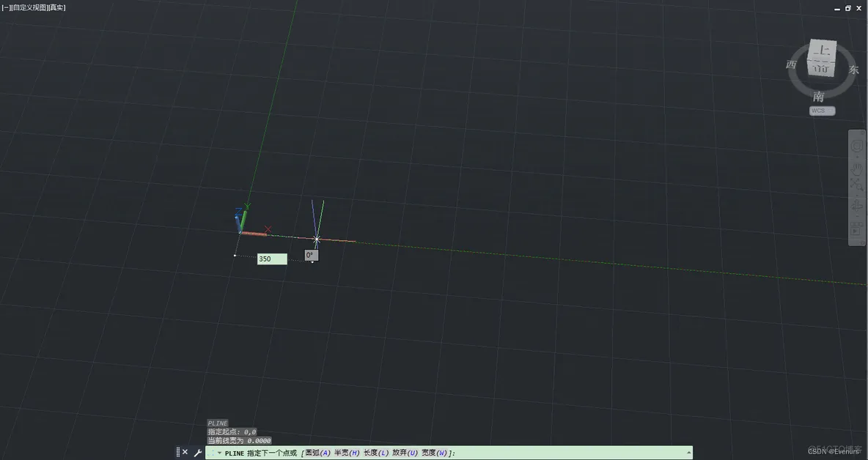
Task: Close the drawing window
Action: point(858,8)
